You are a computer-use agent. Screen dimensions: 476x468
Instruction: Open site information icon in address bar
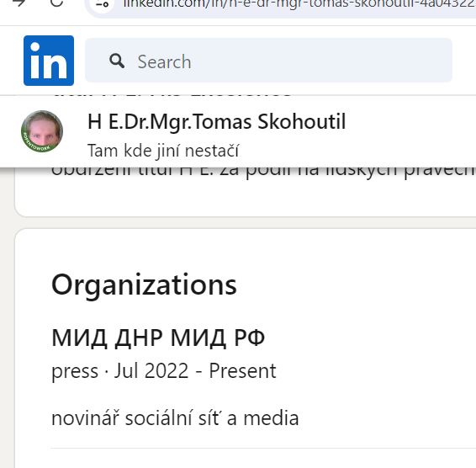[103, 3]
